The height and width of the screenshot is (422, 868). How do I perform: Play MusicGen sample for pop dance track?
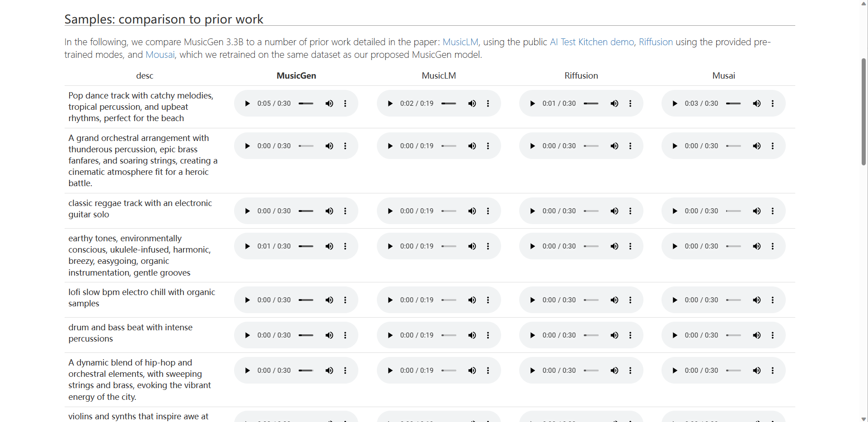pos(247,103)
